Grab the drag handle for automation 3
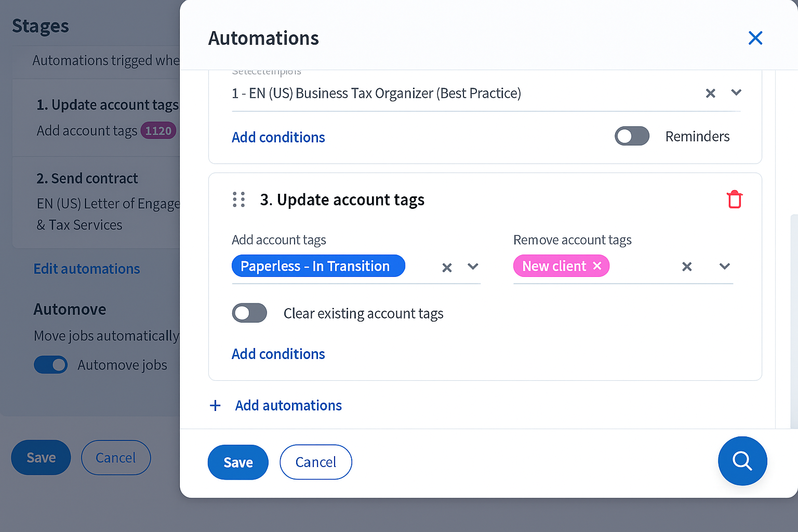Screen dimensions: 798x532 pos(238,199)
